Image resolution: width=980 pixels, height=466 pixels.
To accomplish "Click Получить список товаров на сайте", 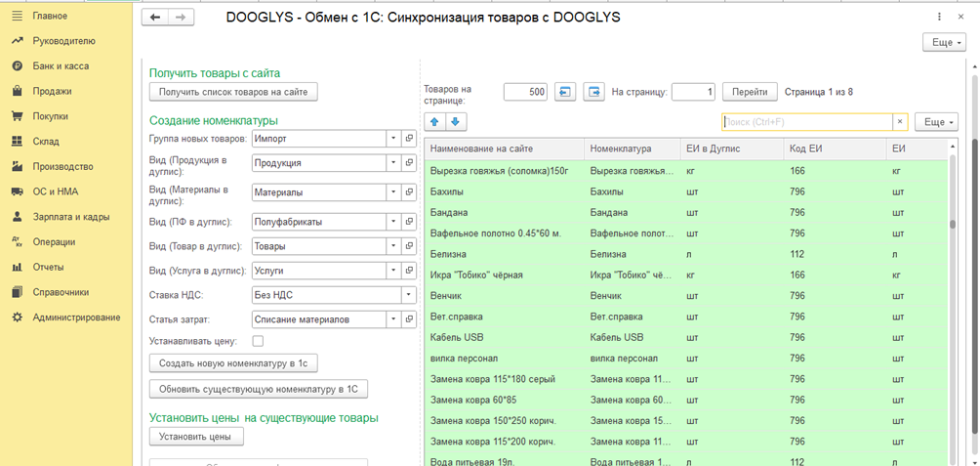I will coord(233,92).
